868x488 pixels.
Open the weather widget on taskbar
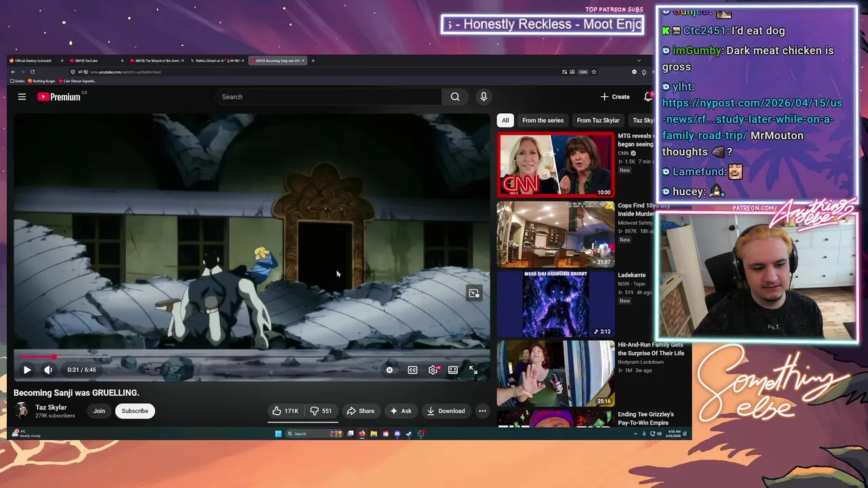tap(27, 434)
